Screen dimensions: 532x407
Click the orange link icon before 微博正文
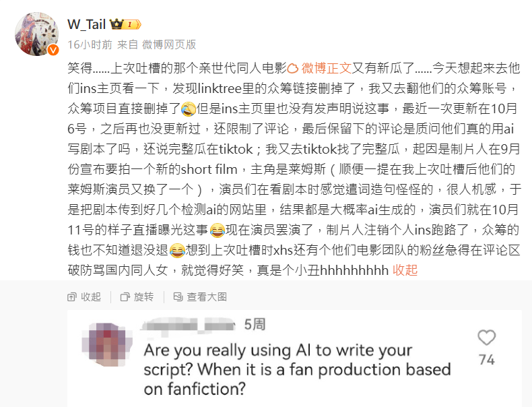pyautogui.click(x=293, y=69)
